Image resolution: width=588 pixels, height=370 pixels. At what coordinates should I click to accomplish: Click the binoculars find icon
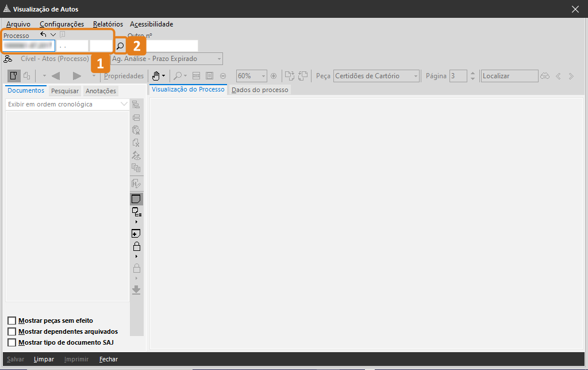click(x=545, y=76)
